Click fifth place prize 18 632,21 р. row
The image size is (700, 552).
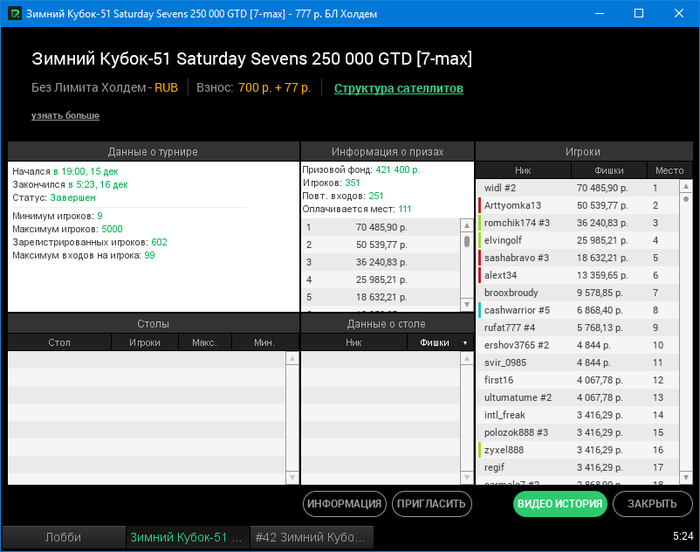point(381,297)
